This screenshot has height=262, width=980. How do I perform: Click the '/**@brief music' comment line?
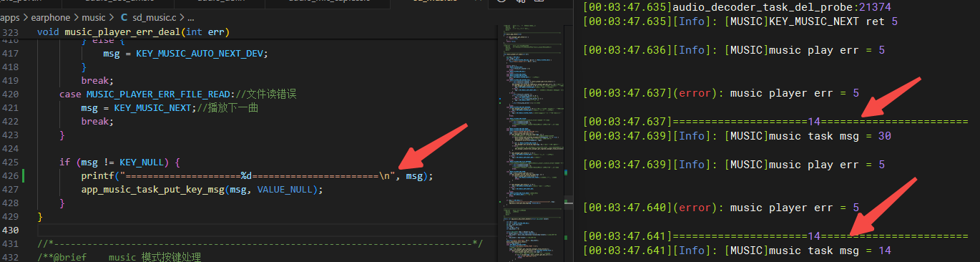[119, 257]
